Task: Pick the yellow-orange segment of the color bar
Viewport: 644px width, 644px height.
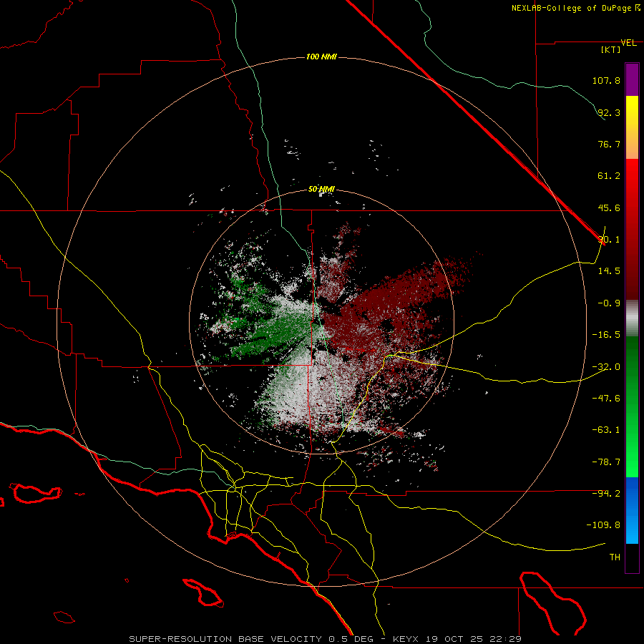Action: coord(632,127)
